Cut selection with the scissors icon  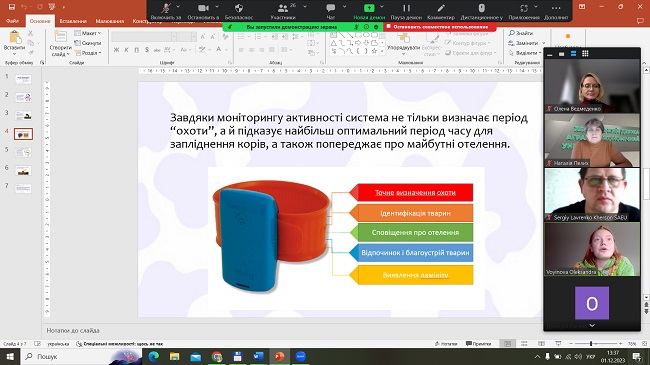pyautogui.click(x=31, y=33)
